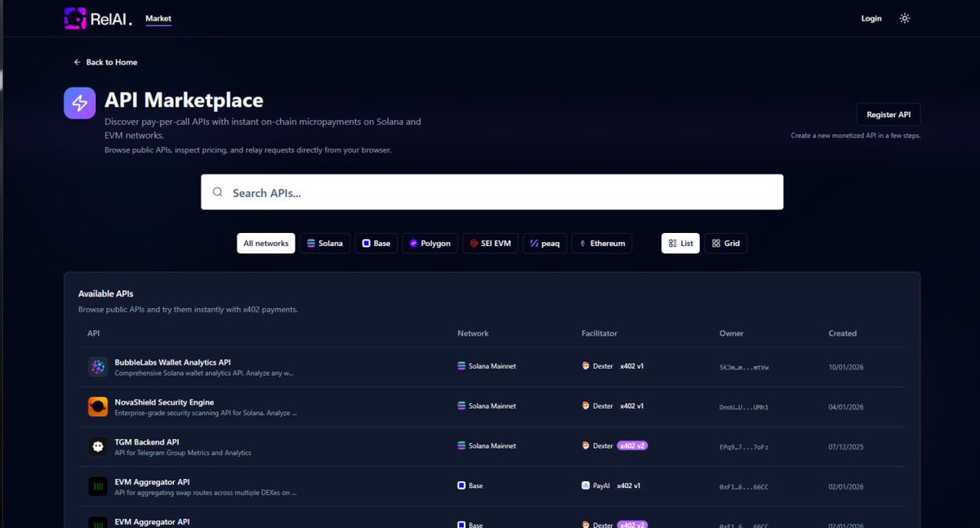Click owner address EPq9…7oFz
The width and height of the screenshot is (980, 528).
click(744, 447)
